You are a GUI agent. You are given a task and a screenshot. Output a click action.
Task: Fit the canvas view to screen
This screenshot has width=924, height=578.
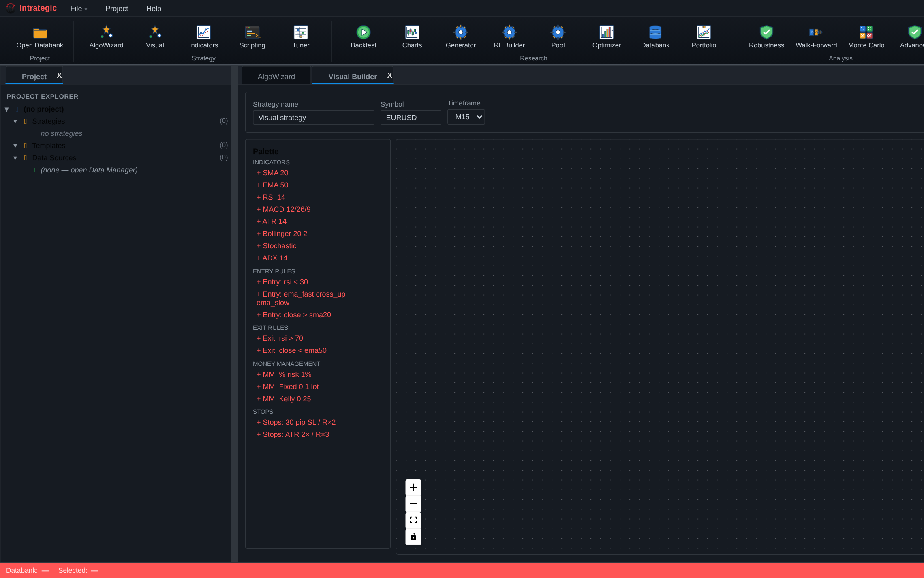[413, 520]
